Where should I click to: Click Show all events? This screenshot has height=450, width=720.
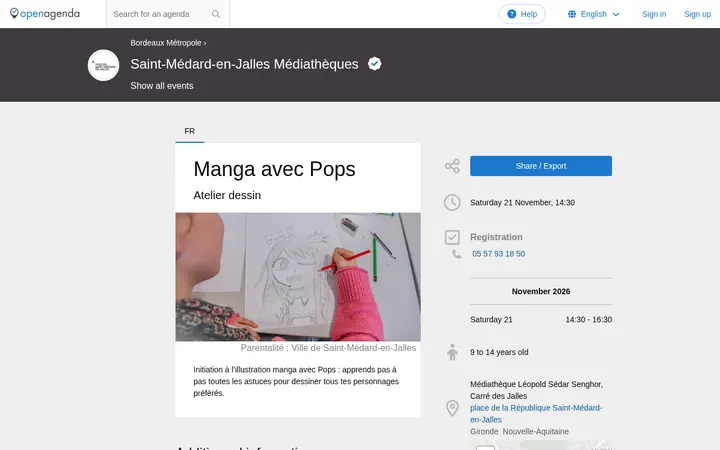click(x=162, y=86)
